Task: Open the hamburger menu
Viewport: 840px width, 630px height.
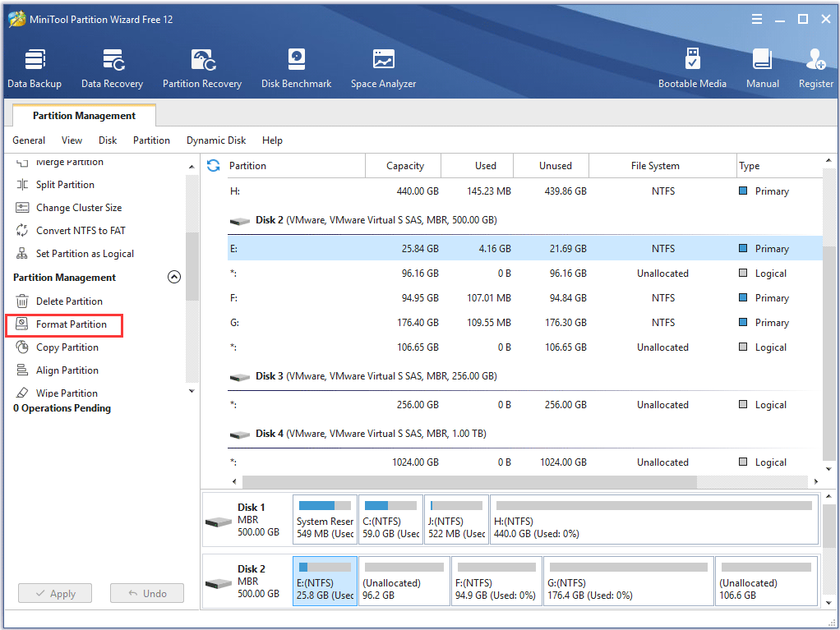Action: 756,18
